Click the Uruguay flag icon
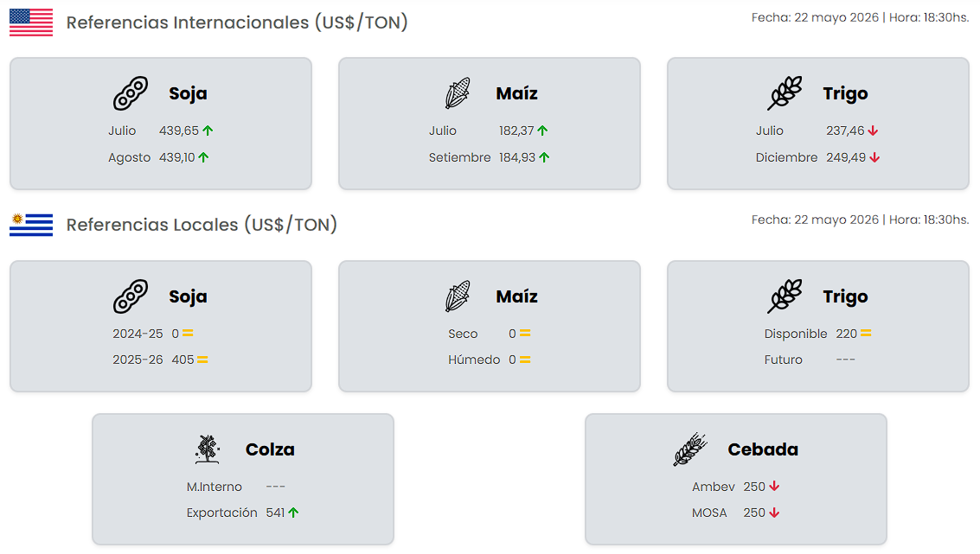This screenshot has width=980, height=554. click(x=31, y=225)
